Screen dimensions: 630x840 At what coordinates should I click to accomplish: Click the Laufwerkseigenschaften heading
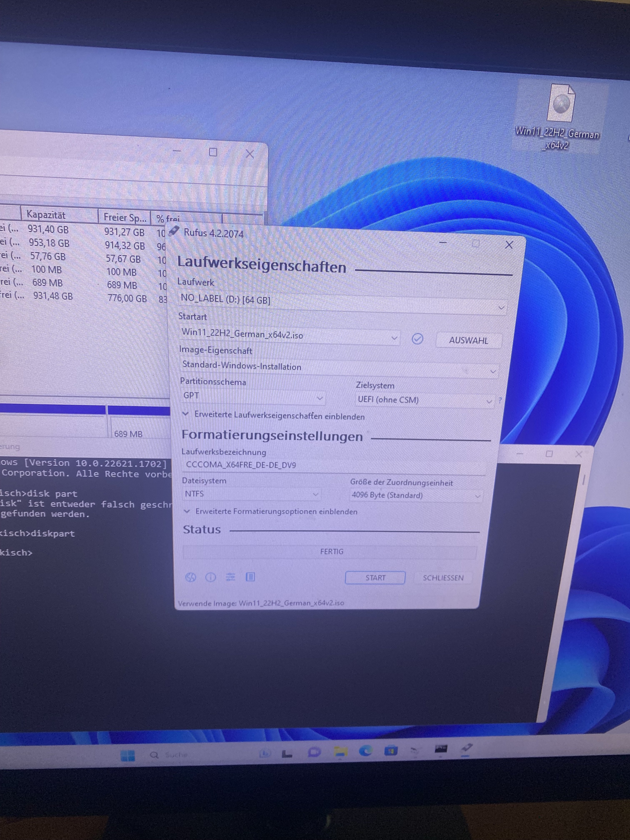tap(262, 264)
